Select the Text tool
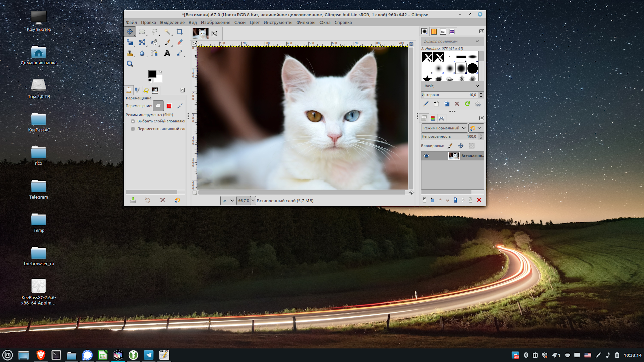Screen dimensions: 644x362 point(168,54)
